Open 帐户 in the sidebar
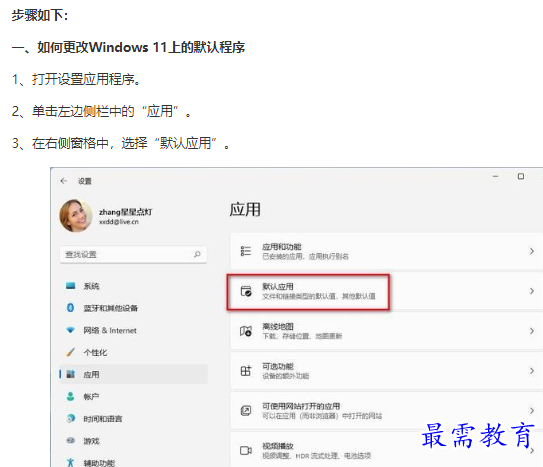 [x=91, y=397]
